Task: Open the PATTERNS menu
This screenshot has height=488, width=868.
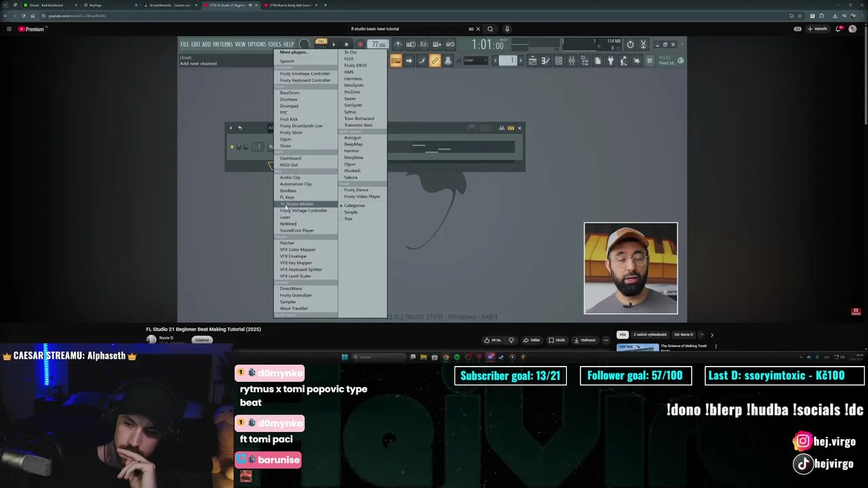Action: coord(222,45)
